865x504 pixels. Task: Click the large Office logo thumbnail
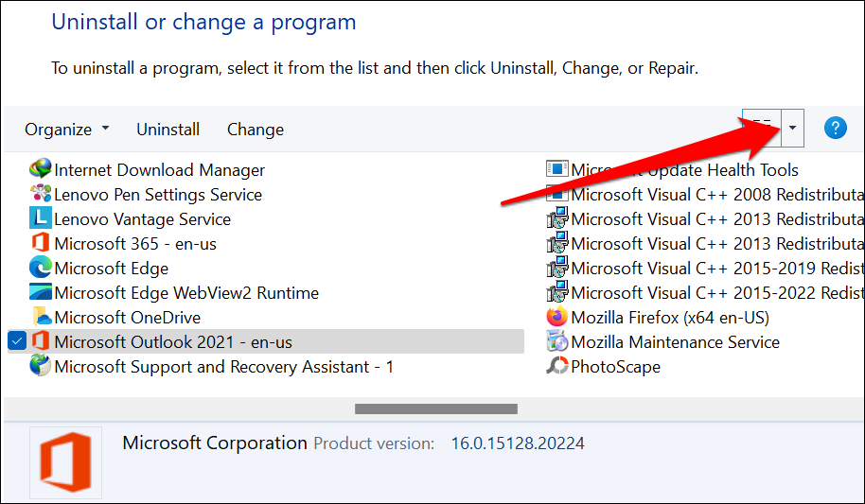click(65, 462)
